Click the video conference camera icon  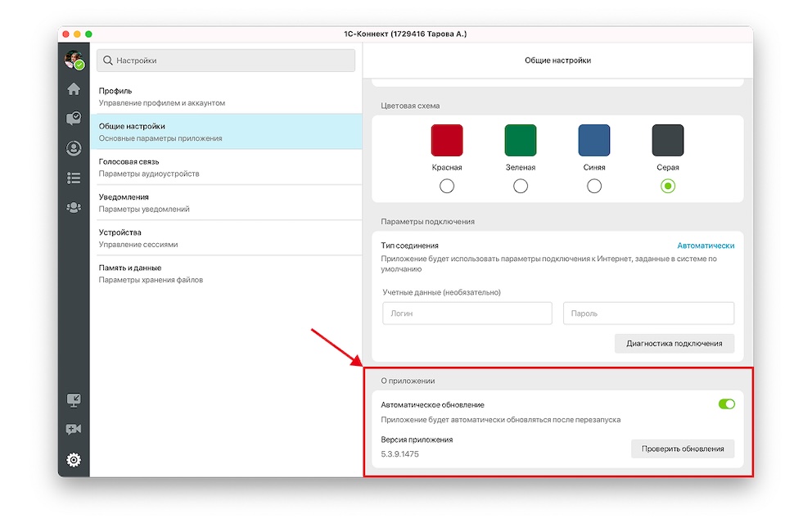[x=74, y=430]
